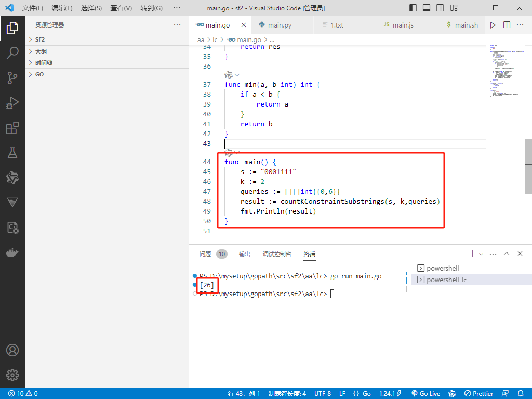Add a new terminal with plus icon
532x399 pixels.
(472, 254)
